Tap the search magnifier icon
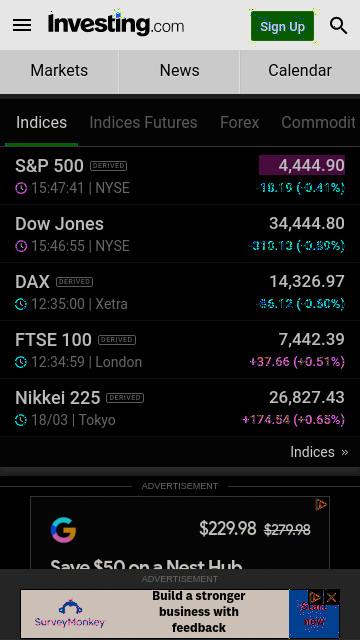This screenshot has height=640, width=360. click(338, 26)
